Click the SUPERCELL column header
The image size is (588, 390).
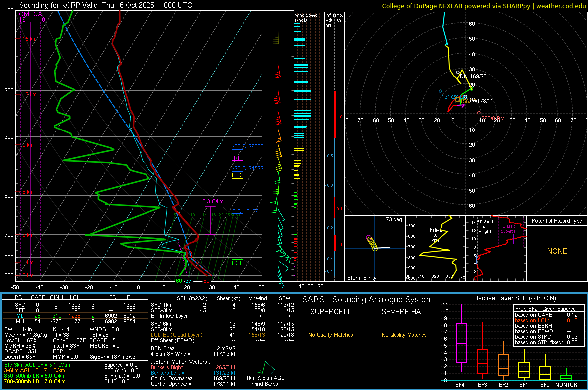(331, 312)
